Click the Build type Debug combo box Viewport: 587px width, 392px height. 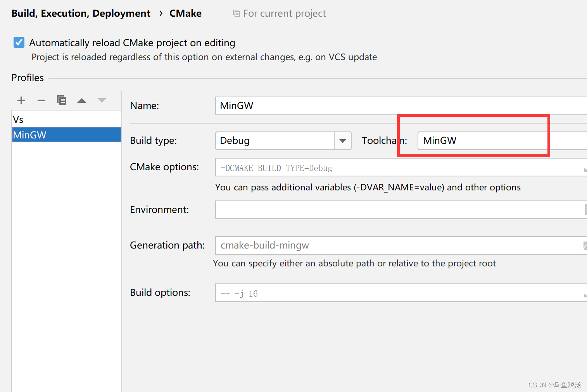283,141
